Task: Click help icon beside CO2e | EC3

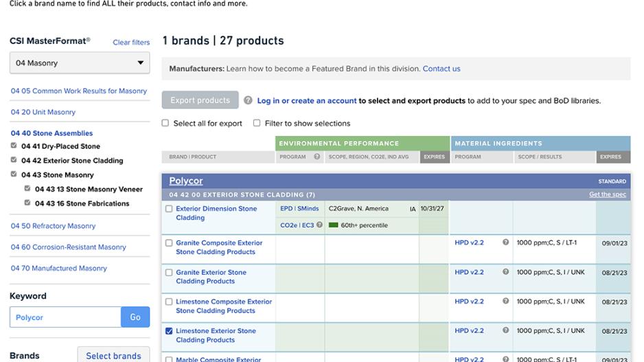Action: click(319, 225)
